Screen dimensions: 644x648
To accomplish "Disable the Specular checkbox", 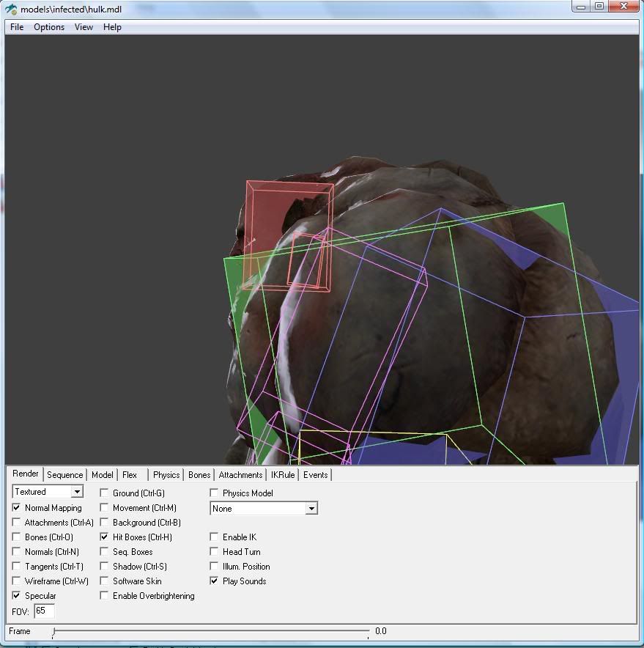I will 17,595.
